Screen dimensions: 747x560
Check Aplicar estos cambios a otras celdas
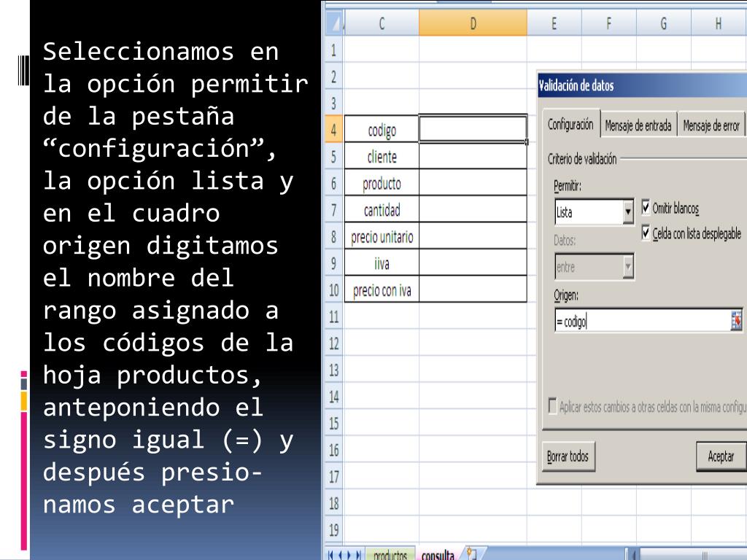coord(552,406)
